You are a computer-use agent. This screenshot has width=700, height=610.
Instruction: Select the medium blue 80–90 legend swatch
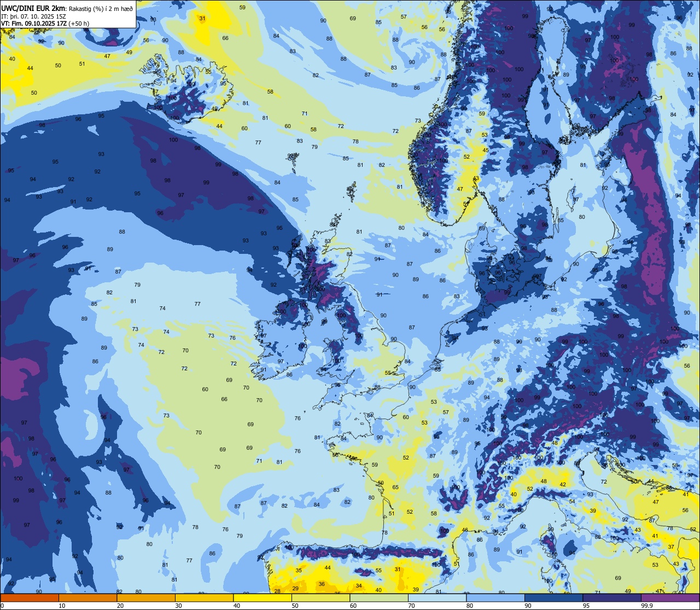(495, 597)
